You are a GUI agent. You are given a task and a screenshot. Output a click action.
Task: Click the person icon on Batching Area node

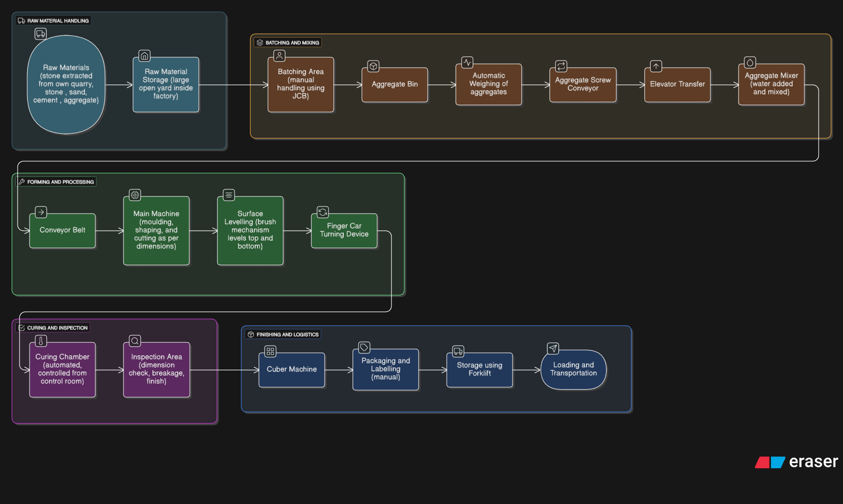click(279, 56)
